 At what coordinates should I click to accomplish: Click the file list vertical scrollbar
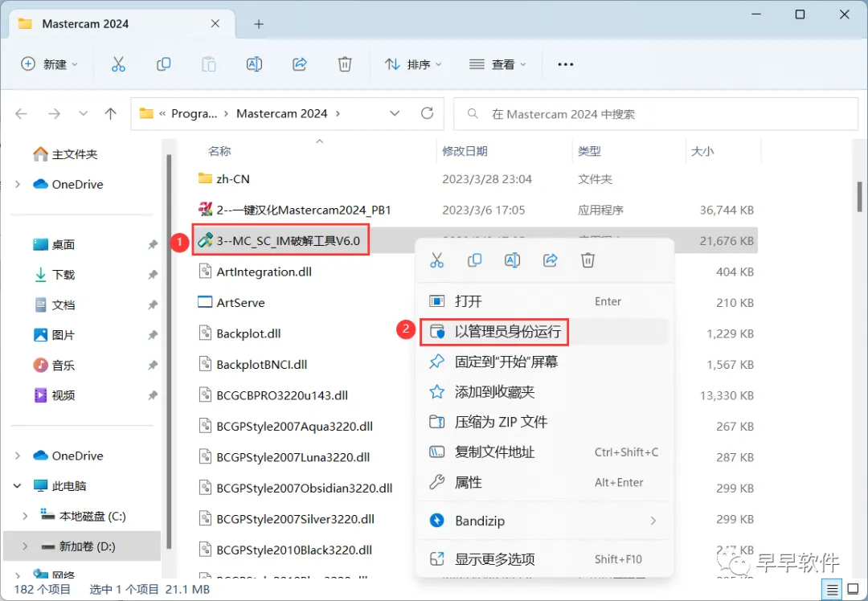pyautogui.click(x=860, y=197)
